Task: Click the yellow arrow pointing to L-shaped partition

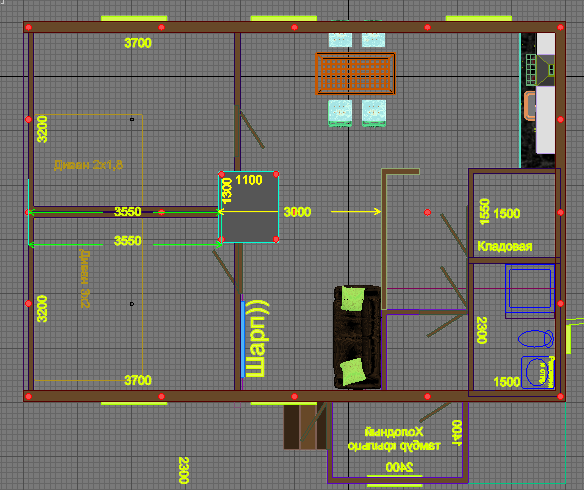Action: tap(356, 211)
